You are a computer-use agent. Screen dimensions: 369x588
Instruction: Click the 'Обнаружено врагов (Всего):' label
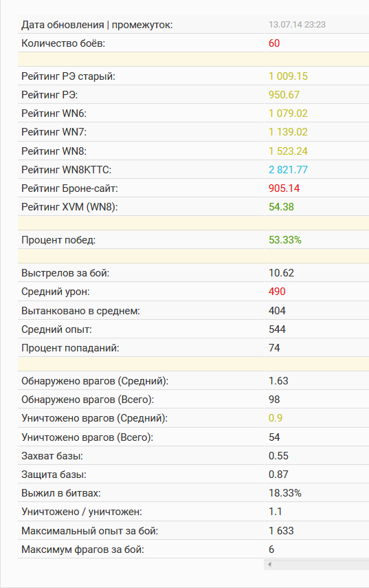tap(88, 400)
